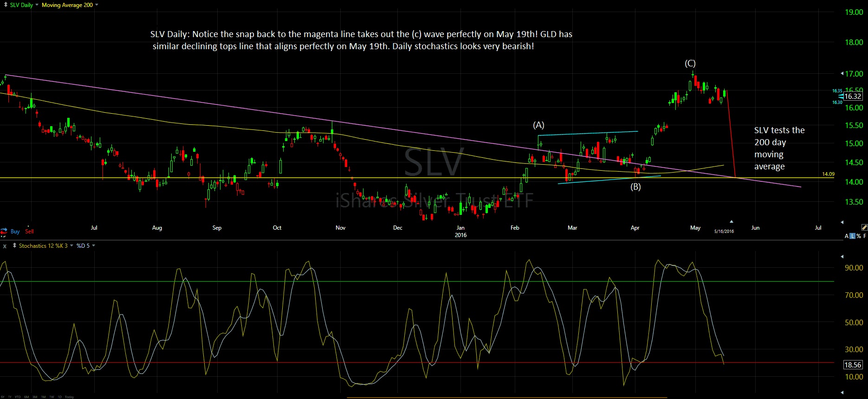Click the 16.32 current price label
This screenshot has width=868, height=399.
[x=853, y=97]
